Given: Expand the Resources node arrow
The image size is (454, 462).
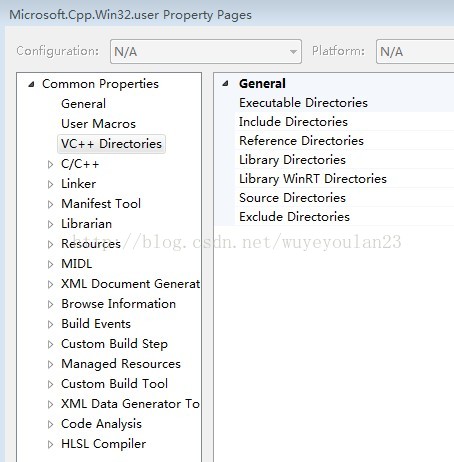Looking at the screenshot, I should [x=50, y=244].
